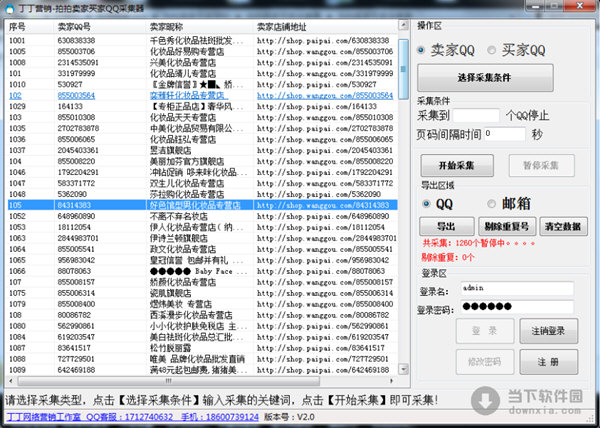Open the 丁丁网络营销工作室 QQ客服 link
This screenshot has width=600, height=428.
pos(132,417)
